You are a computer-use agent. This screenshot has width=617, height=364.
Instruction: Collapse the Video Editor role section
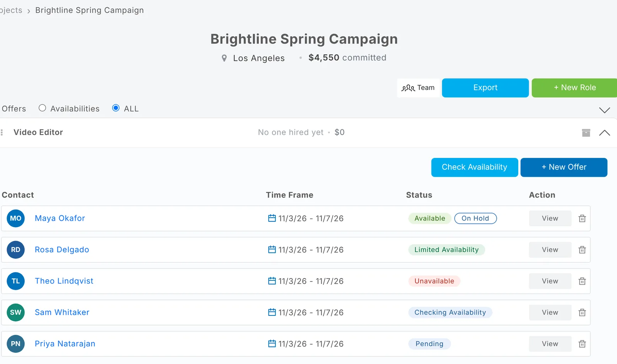pyautogui.click(x=605, y=133)
